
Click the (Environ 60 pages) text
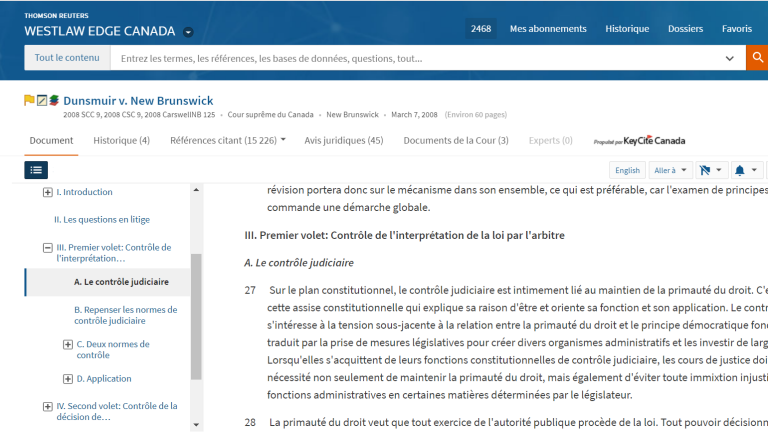coord(476,115)
